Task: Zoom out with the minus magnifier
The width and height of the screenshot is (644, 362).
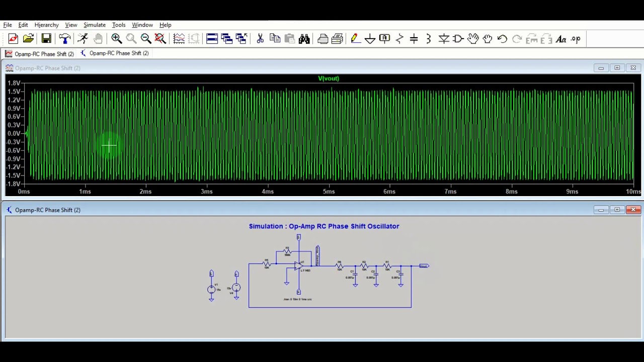Action: 145,39
